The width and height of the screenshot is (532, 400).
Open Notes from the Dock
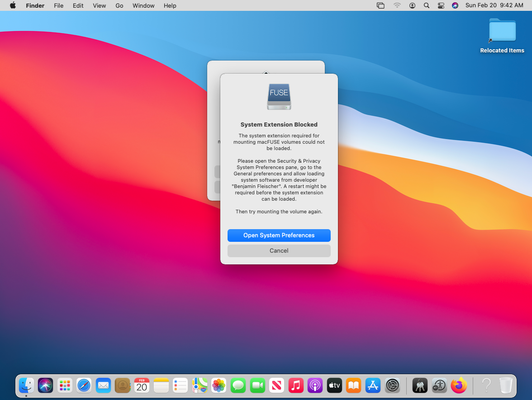pos(161,386)
